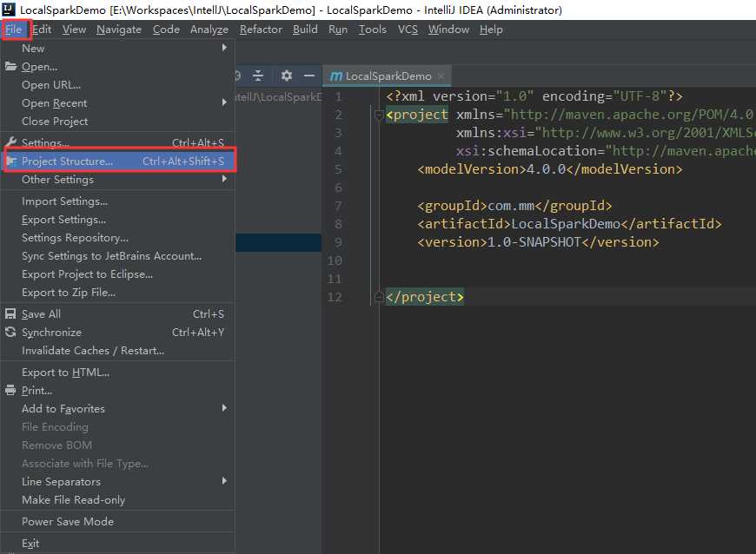Image resolution: width=756 pixels, height=554 pixels.
Task: Expand the Open Recent submenu arrow
Action: point(224,102)
